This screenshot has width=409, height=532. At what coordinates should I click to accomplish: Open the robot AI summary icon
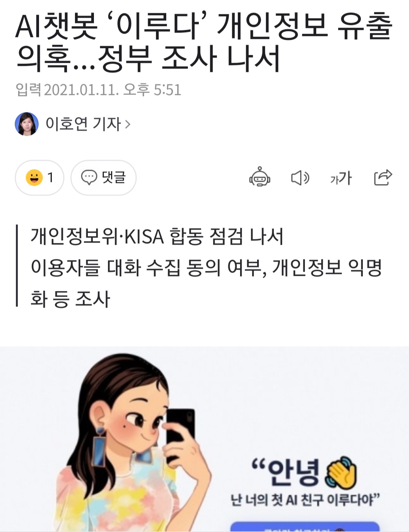point(260,177)
